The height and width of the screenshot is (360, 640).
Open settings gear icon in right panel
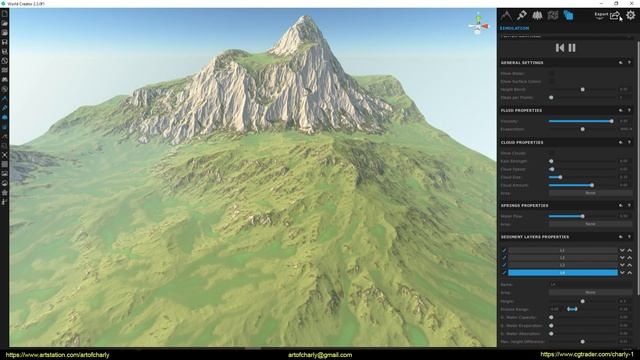631,16
